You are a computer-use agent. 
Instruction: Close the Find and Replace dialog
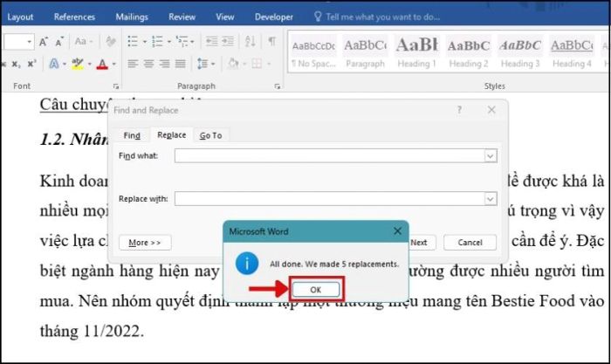[x=491, y=110]
